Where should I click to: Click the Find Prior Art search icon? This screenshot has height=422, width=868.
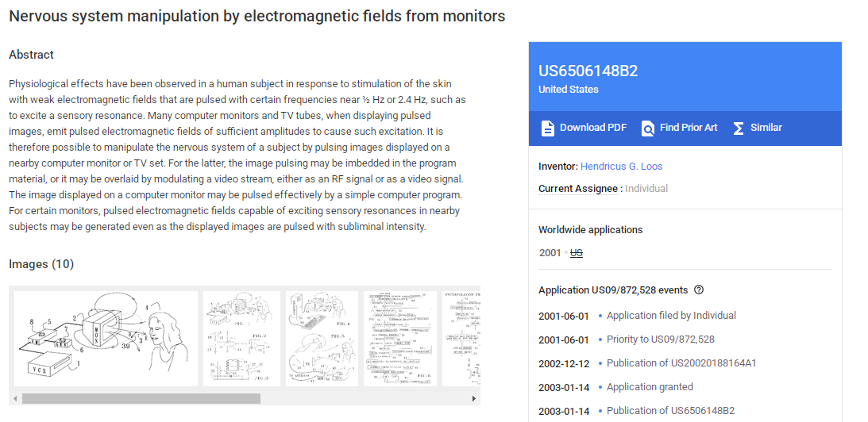647,129
